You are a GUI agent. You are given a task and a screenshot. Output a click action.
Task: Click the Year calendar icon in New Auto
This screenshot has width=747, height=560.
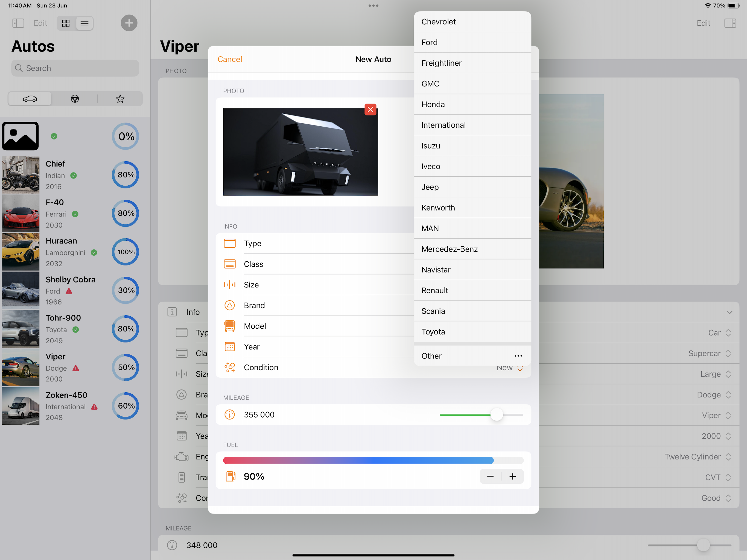(x=230, y=346)
